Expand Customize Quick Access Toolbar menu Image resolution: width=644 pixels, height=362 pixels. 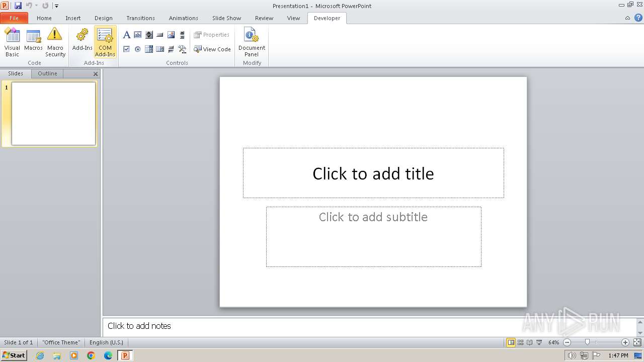pyautogui.click(x=56, y=6)
